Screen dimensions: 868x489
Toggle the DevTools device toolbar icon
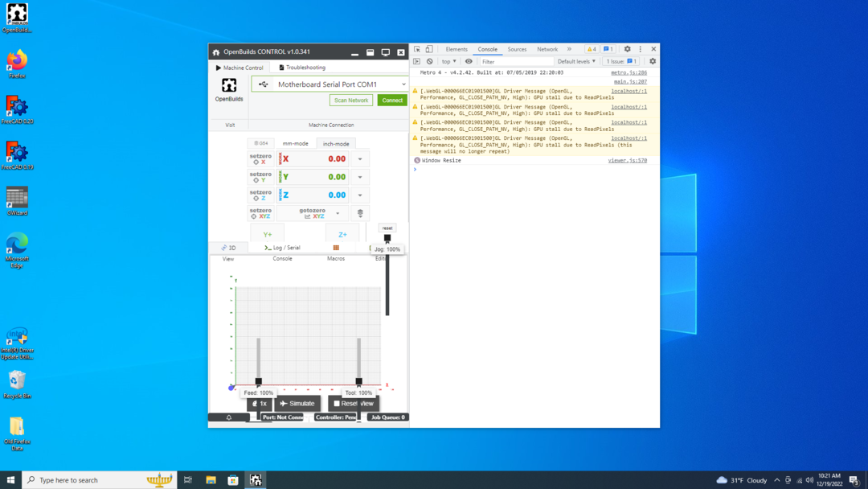click(429, 49)
